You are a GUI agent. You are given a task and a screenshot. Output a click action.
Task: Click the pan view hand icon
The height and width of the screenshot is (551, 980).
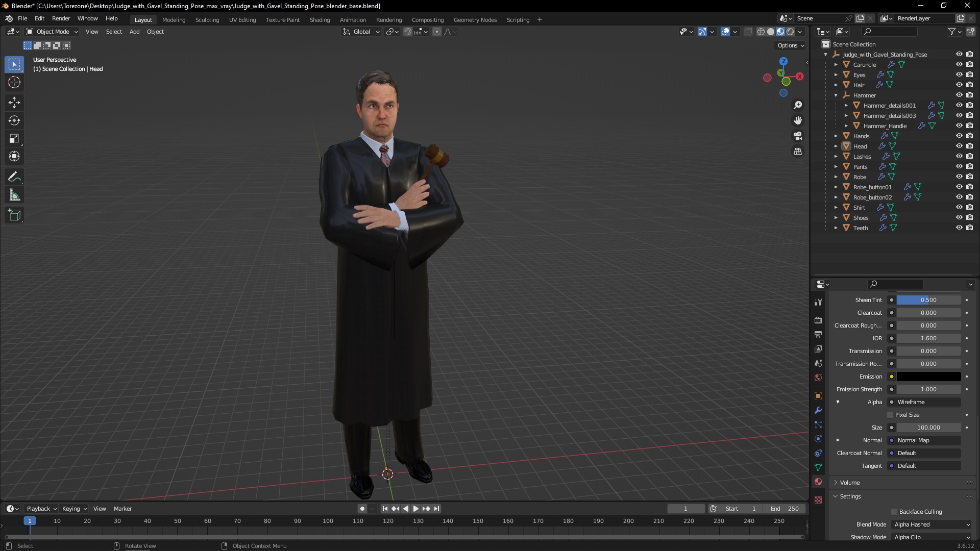[x=798, y=120]
